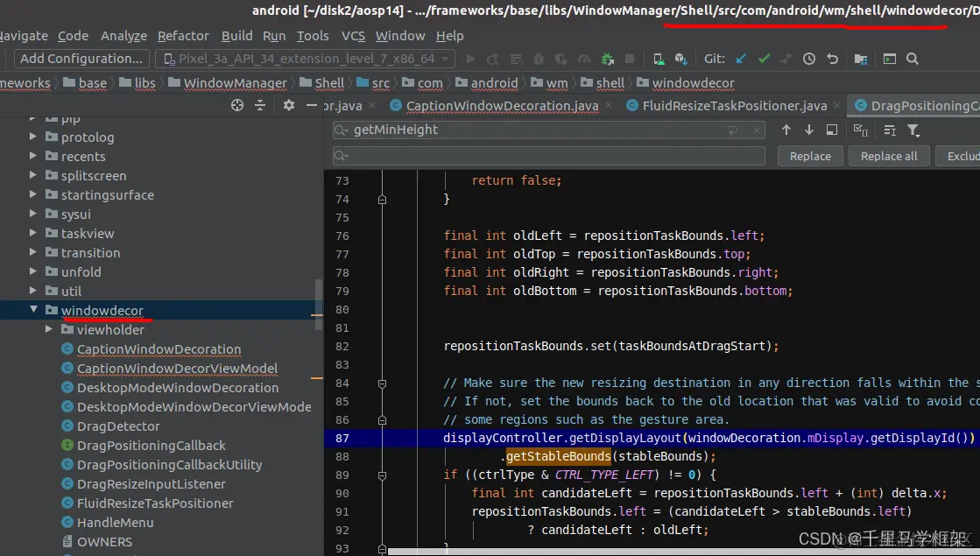The height and width of the screenshot is (556, 980).
Task: Click the Profile gauge icon
Action: coord(584,59)
